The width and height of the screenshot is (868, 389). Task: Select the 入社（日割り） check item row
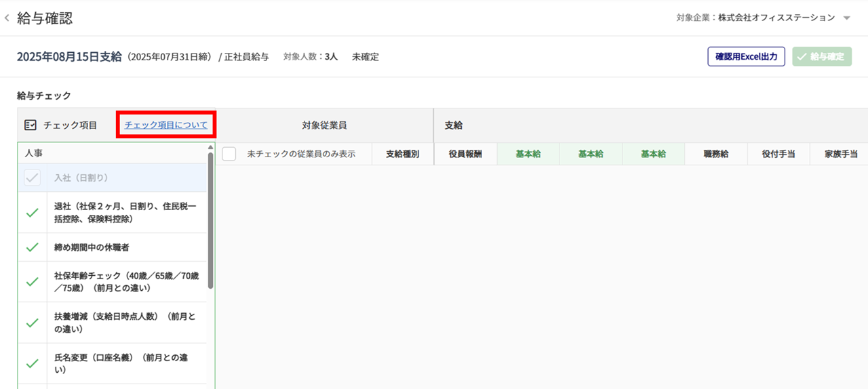[x=112, y=178]
